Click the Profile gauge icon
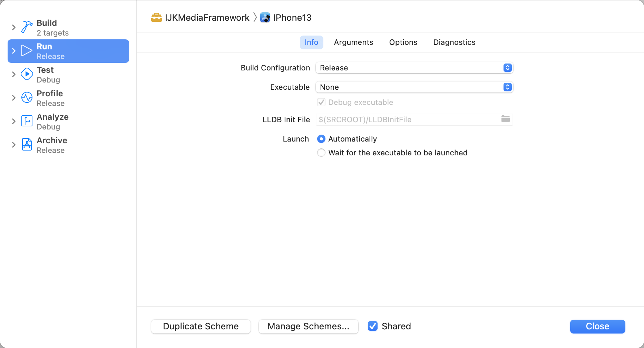644x348 pixels. click(x=27, y=97)
